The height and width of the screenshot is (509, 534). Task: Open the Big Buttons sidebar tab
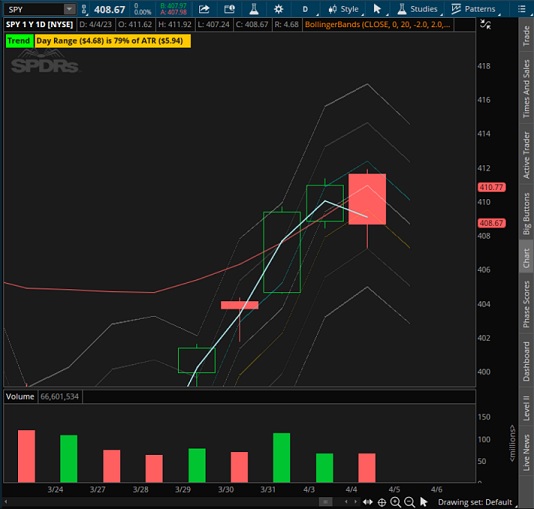[526, 213]
